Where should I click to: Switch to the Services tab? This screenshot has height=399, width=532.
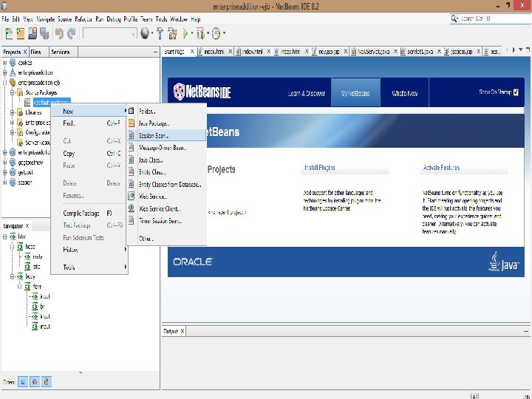click(61, 52)
